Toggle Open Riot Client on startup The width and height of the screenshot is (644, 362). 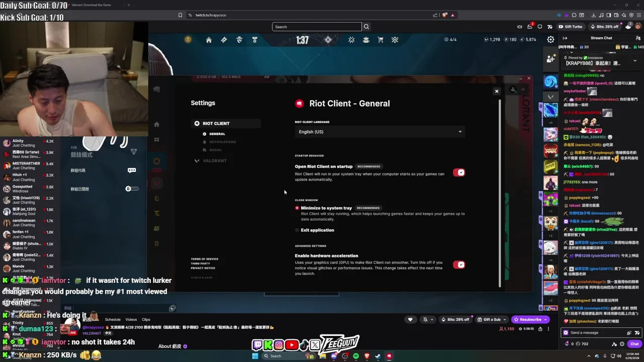(459, 172)
